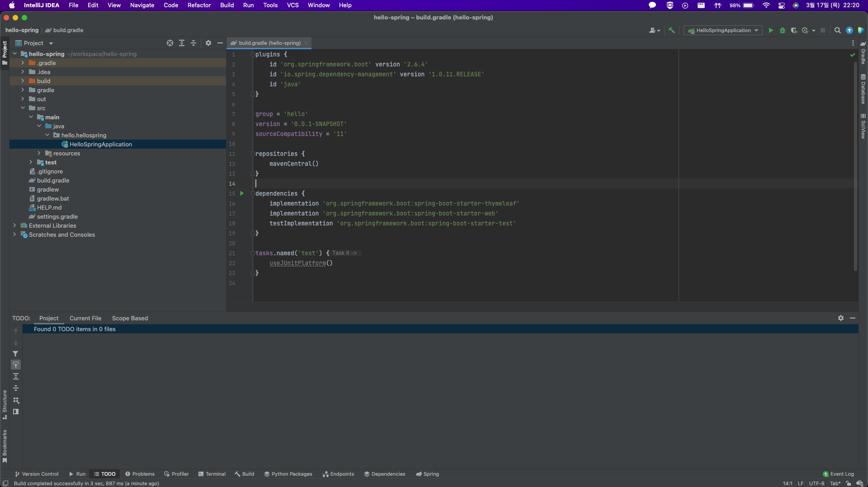Run HelloSpringApplication with green play button
The height and width of the screenshot is (487, 868).
click(x=771, y=30)
